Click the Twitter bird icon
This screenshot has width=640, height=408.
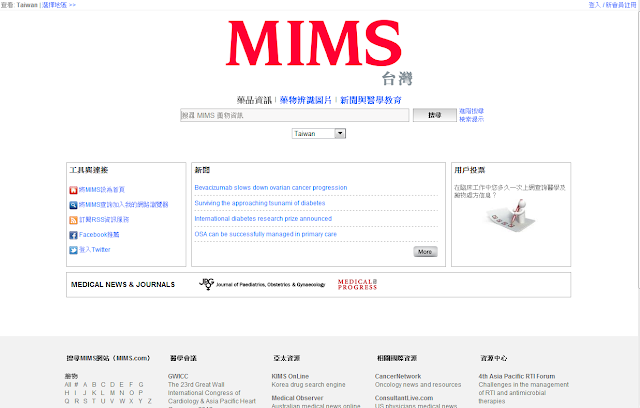(73, 250)
